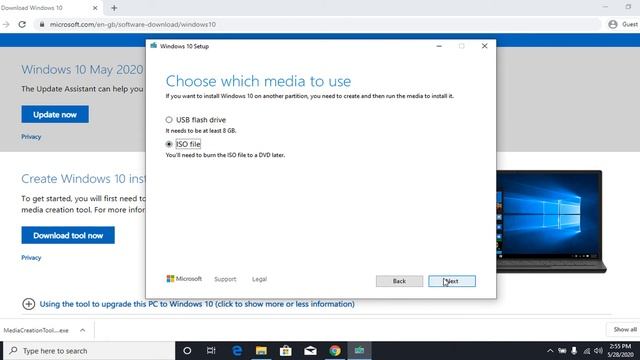The image size is (640, 360).
Task: Click Next in Windows 10 Setup
Action: [x=452, y=281]
